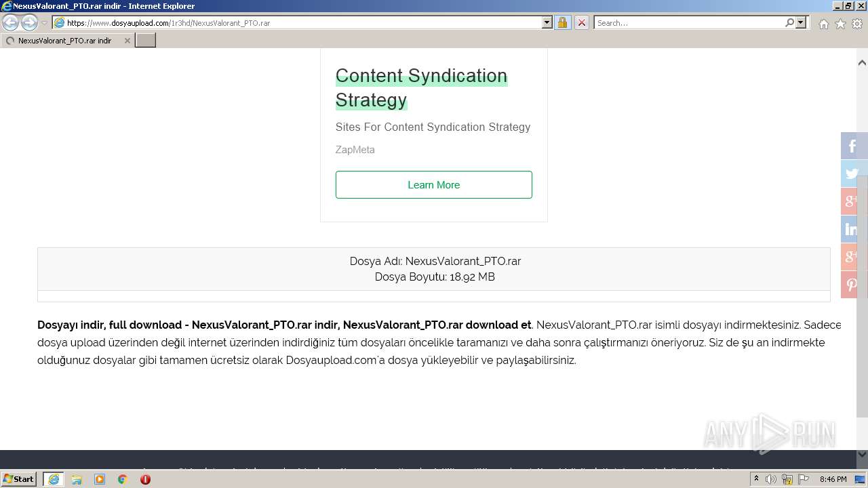
Task: Select bold text Dosyayı indir, full download
Action: tap(109, 325)
